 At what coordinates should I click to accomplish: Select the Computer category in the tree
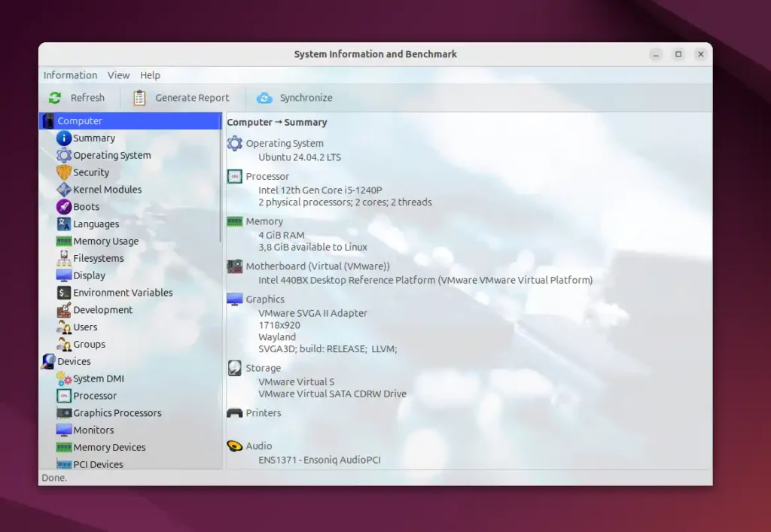(x=79, y=121)
